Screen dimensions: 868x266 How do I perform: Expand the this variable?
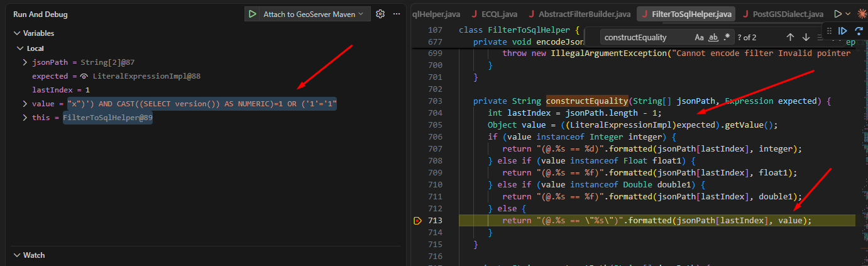25,118
